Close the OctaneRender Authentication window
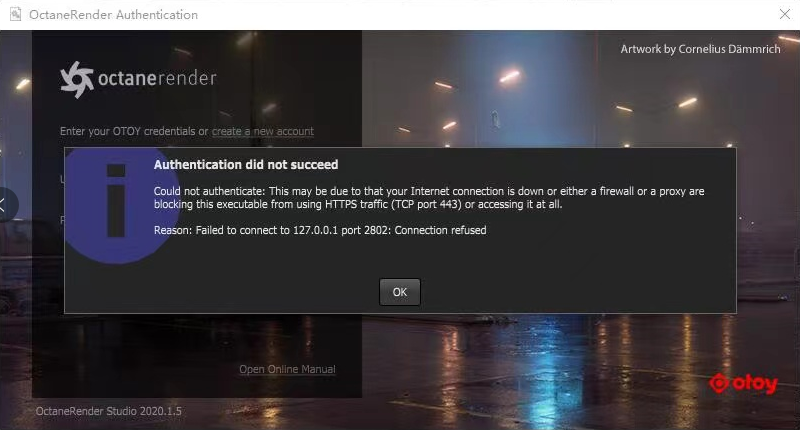 click(785, 14)
